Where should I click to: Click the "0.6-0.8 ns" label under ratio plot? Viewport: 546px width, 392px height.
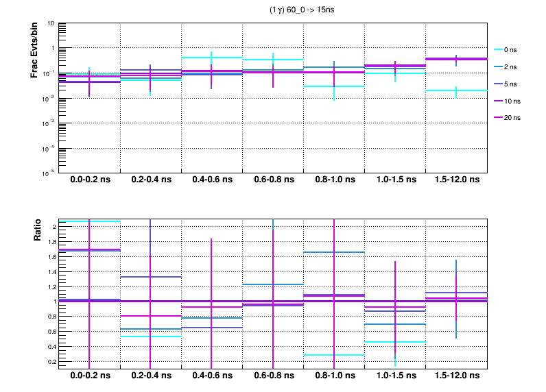click(273, 376)
